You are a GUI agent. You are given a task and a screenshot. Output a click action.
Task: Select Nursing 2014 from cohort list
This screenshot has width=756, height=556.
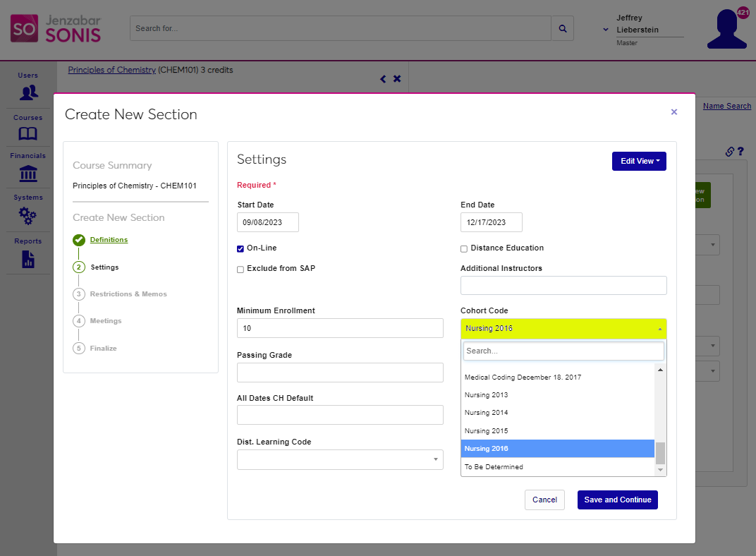tap(487, 413)
